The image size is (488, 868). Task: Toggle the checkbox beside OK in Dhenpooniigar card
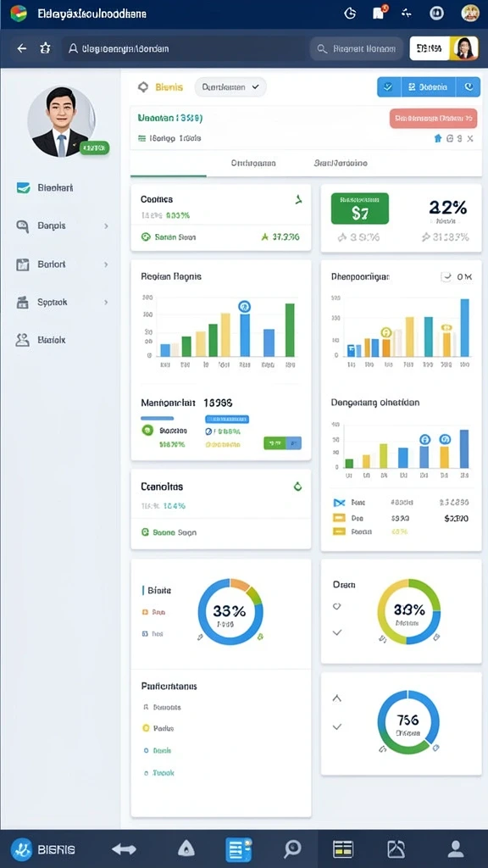pos(446,277)
